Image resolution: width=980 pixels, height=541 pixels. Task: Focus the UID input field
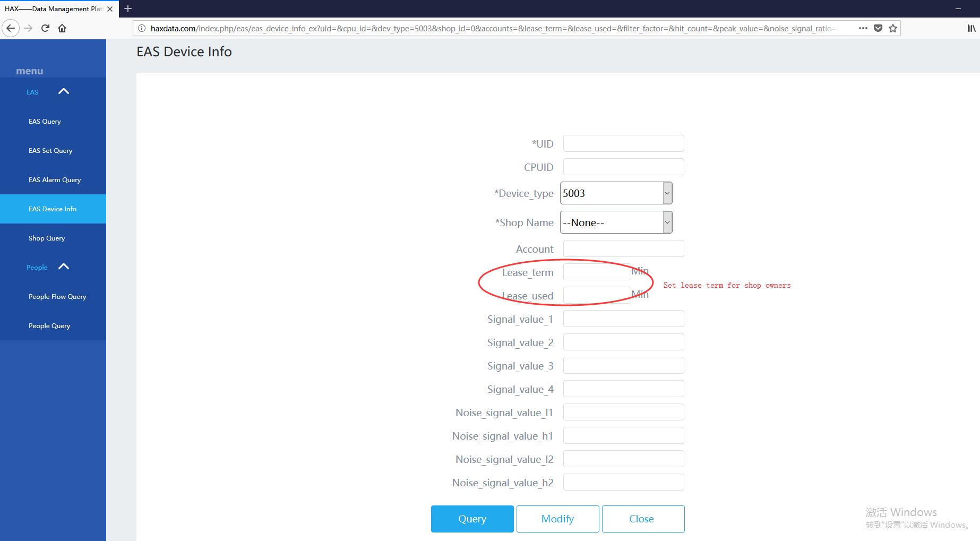pos(624,143)
